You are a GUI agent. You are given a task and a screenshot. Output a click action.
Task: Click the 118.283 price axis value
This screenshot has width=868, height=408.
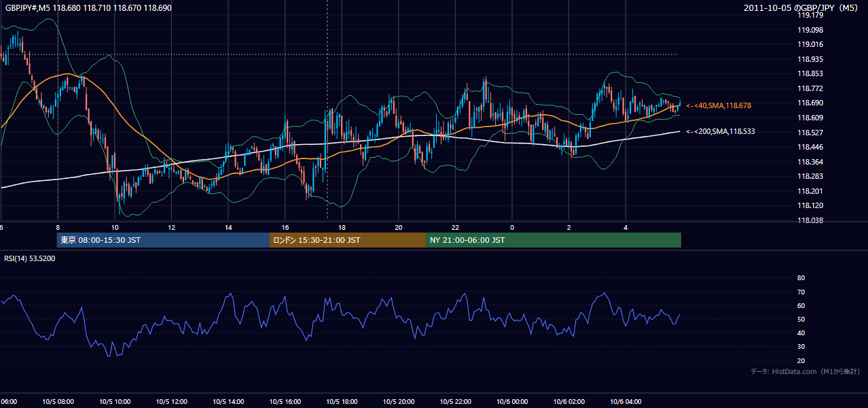[810, 176]
